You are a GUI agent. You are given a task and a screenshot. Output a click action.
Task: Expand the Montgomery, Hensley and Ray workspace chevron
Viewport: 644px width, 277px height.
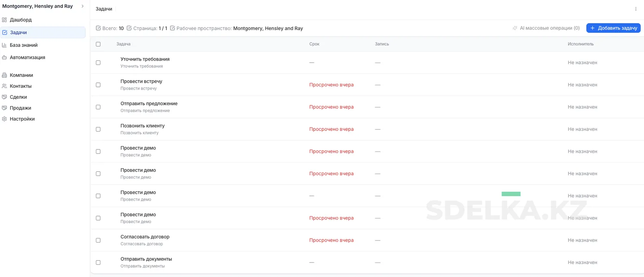click(82, 6)
